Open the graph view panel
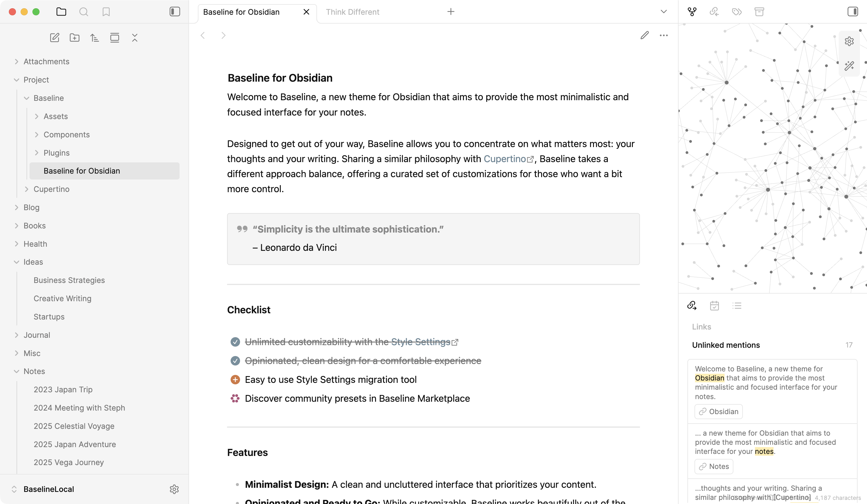867x504 pixels. [692, 11]
